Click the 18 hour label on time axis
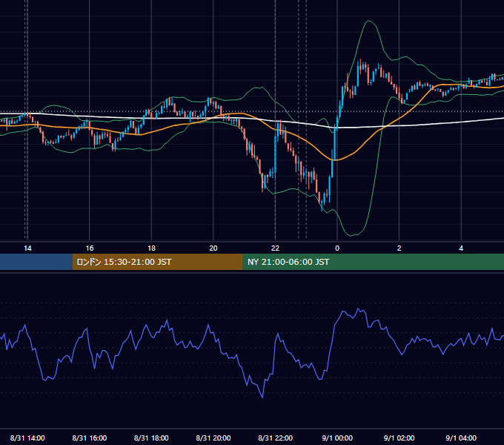504x445 pixels. click(151, 248)
